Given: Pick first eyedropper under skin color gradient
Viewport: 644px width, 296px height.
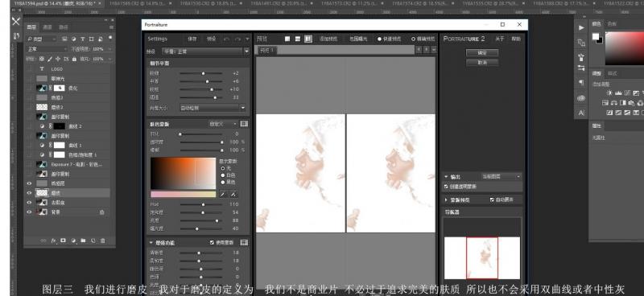Looking at the screenshot, I should pos(223,194).
